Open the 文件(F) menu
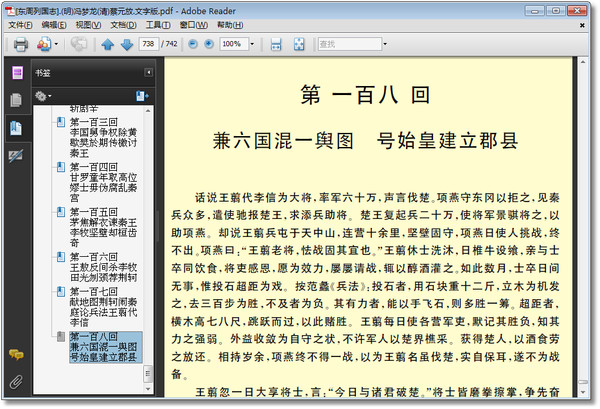This screenshot has height=409, width=600. pyautogui.click(x=20, y=25)
